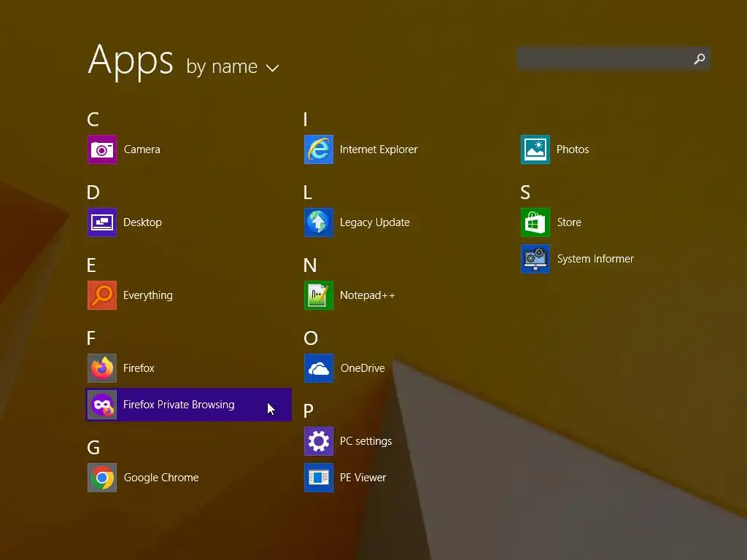Open Firefox Private Browsing mask icon
This screenshot has height=560, width=747.
pyautogui.click(x=102, y=405)
